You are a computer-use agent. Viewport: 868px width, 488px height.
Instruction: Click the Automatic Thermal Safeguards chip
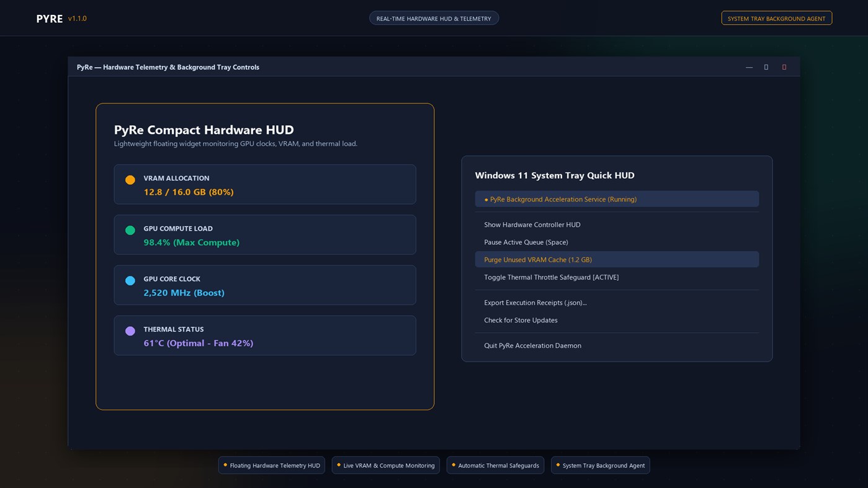(x=495, y=465)
